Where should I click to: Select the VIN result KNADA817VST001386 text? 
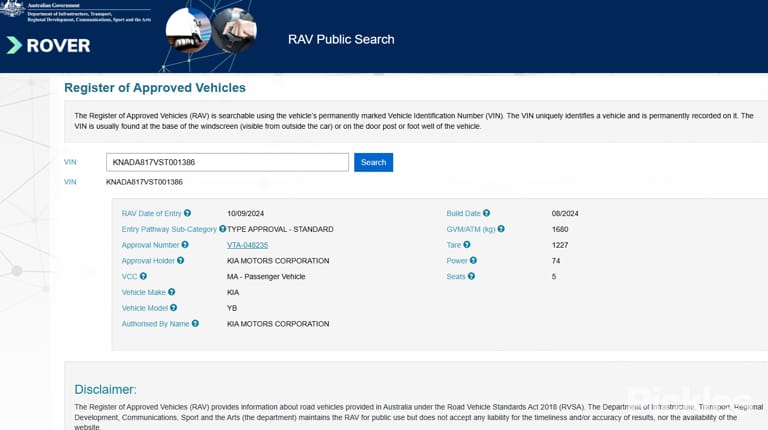coord(144,182)
